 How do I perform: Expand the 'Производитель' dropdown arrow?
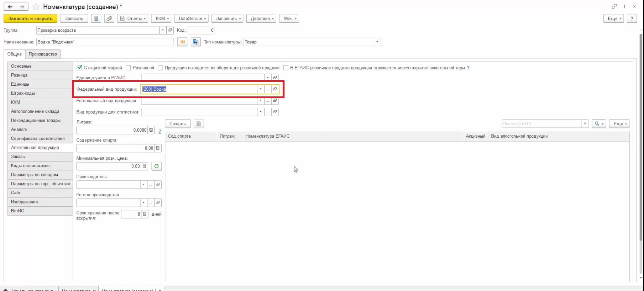[143, 185]
